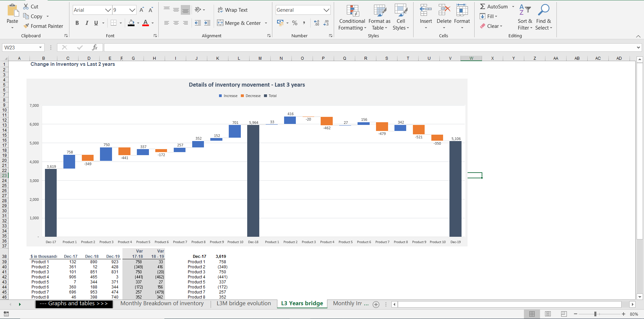This screenshot has width=644, height=319.
Task: Switch to L3M bridge evolution sheet
Action: pos(244,304)
